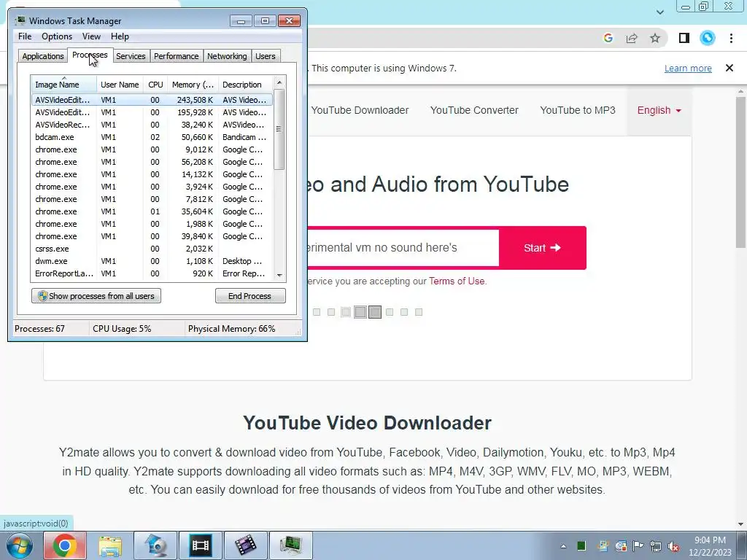Select chrome.exe row using 56,208 K
747x560 pixels.
pos(152,162)
